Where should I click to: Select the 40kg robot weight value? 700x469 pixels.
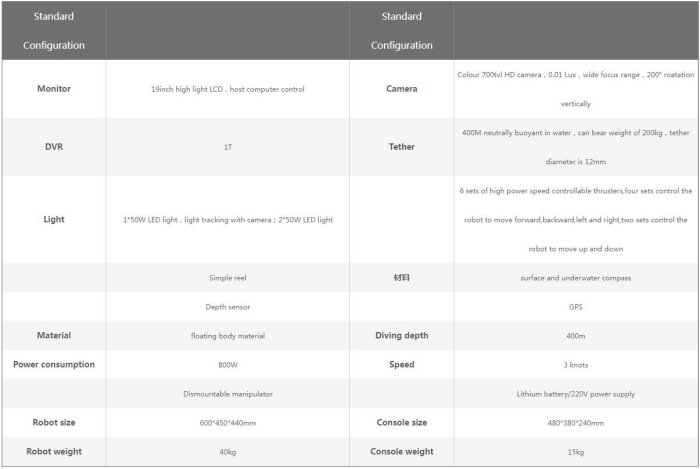228,452
